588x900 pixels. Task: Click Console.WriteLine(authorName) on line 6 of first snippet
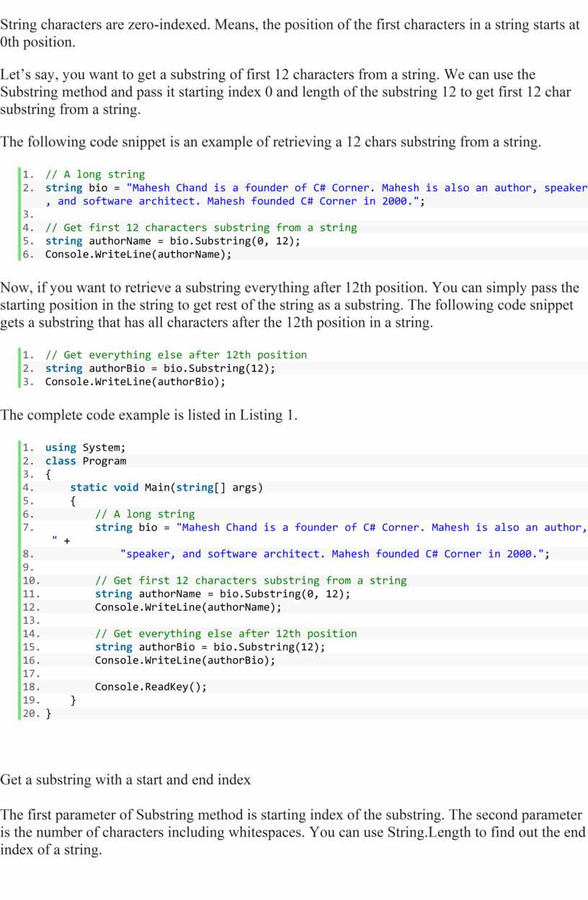point(138,254)
